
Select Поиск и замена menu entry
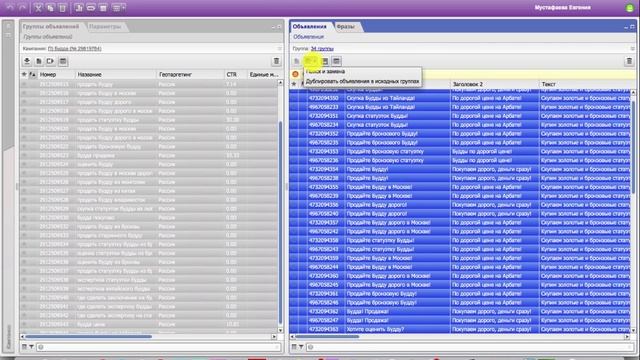tap(325, 71)
